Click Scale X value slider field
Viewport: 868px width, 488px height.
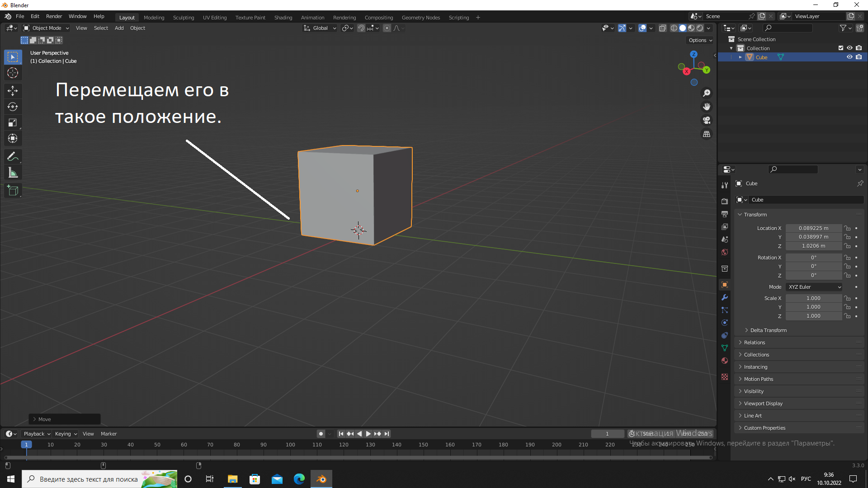point(813,298)
